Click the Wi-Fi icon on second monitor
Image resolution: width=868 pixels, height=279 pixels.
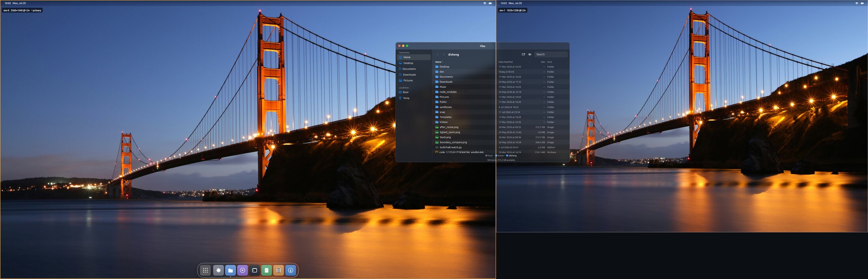tap(857, 3)
